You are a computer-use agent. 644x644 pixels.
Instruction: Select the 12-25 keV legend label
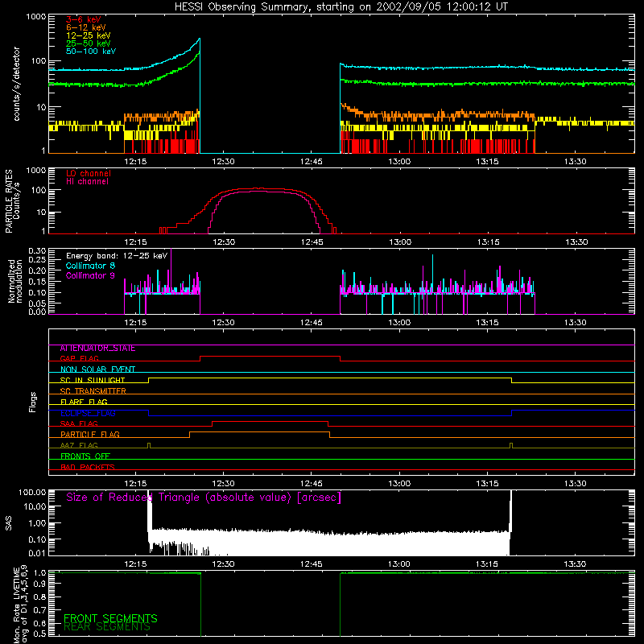tap(89, 35)
